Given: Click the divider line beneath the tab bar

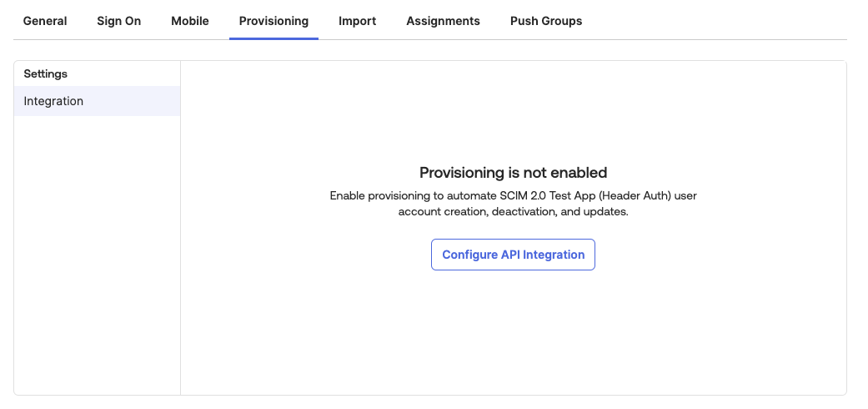Looking at the screenshot, I should (x=584, y=39).
